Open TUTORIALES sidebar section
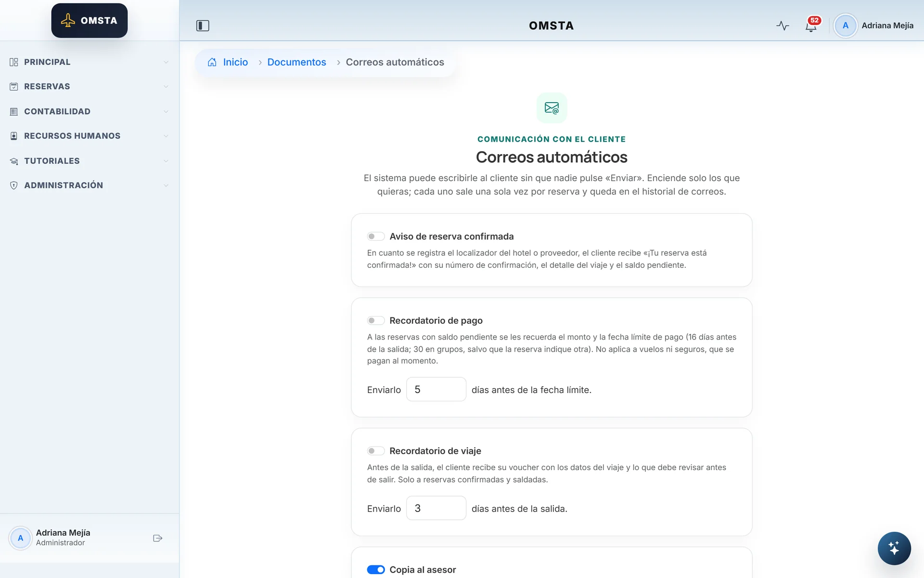This screenshot has width=924, height=578. 90,161
